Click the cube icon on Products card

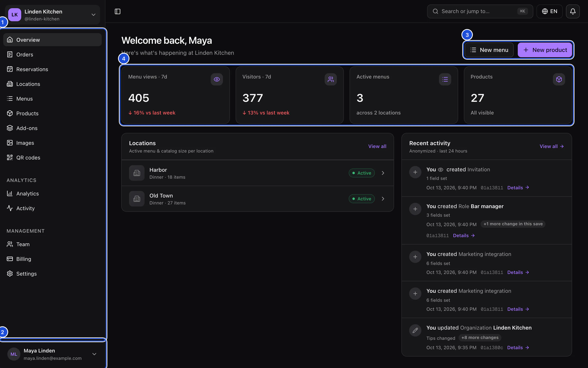pyautogui.click(x=559, y=79)
